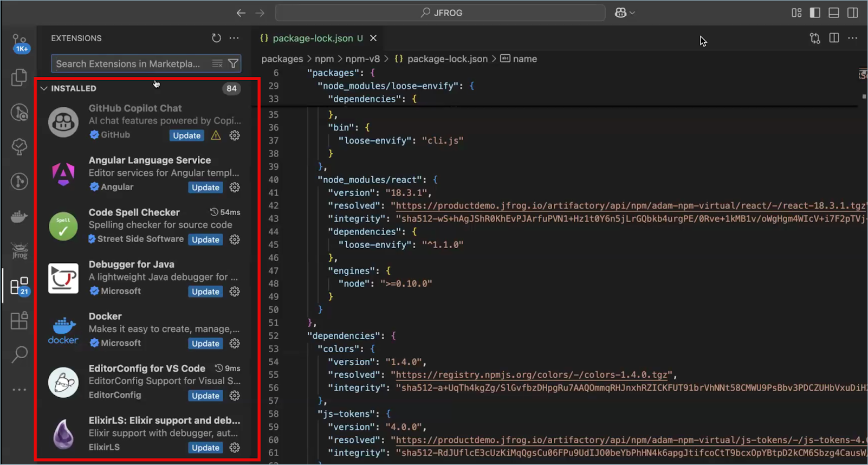The height and width of the screenshot is (465, 868).
Task: Open the Explorer files view
Action: click(20, 77)
